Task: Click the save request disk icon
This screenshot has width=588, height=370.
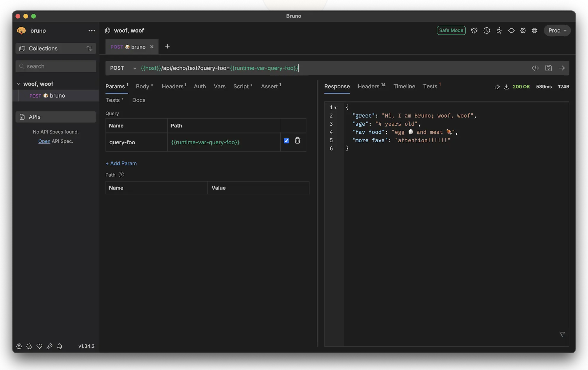Action: pyautogui.click(x=548, y=68)
